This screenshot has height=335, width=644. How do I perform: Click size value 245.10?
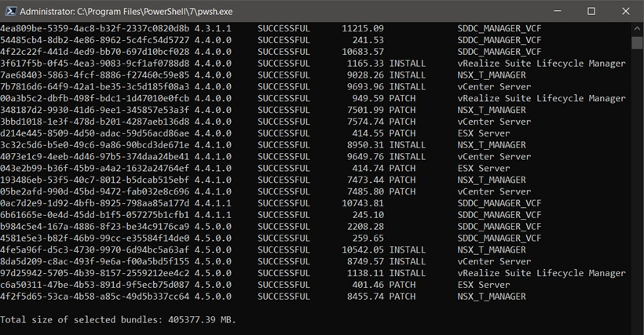(368, 215)
